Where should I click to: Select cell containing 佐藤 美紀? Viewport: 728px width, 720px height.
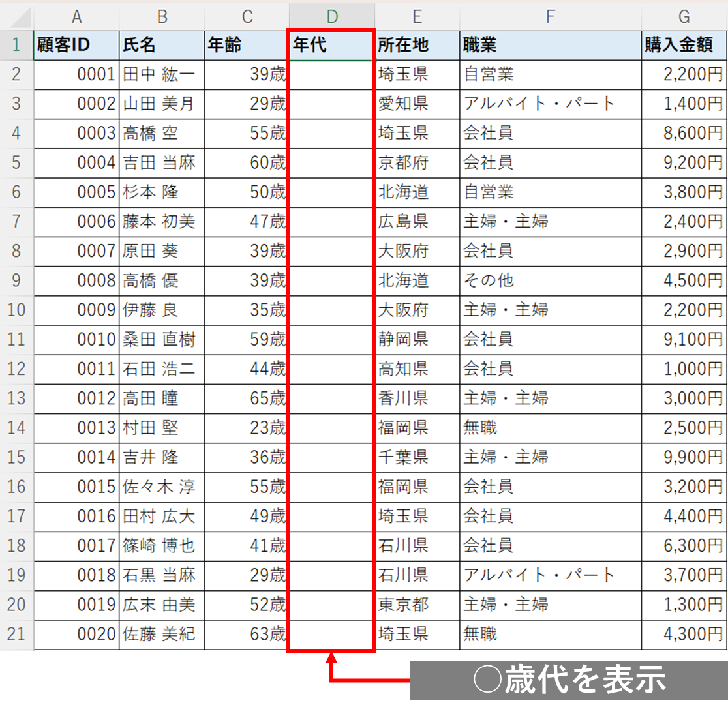tap(162, 635)
